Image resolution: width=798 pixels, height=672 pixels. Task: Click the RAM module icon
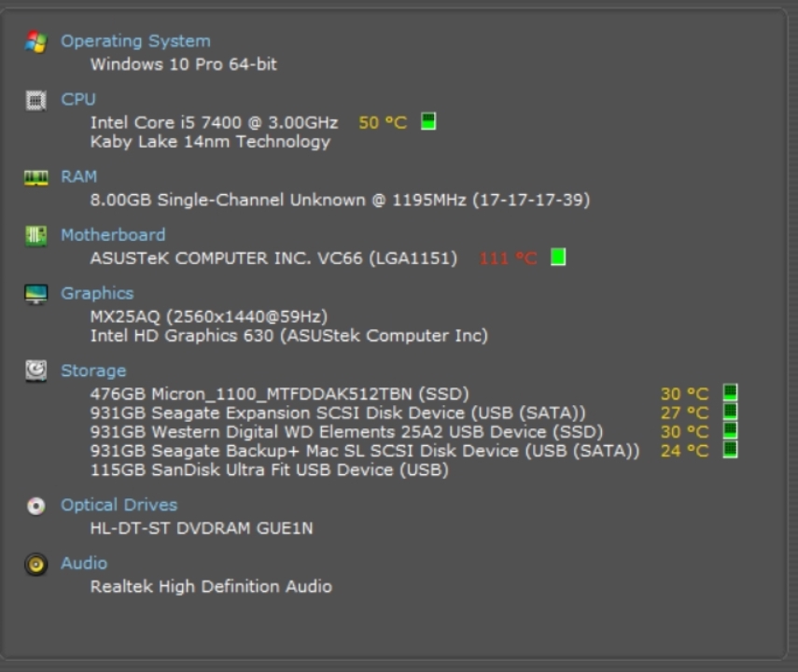(35, 177)
